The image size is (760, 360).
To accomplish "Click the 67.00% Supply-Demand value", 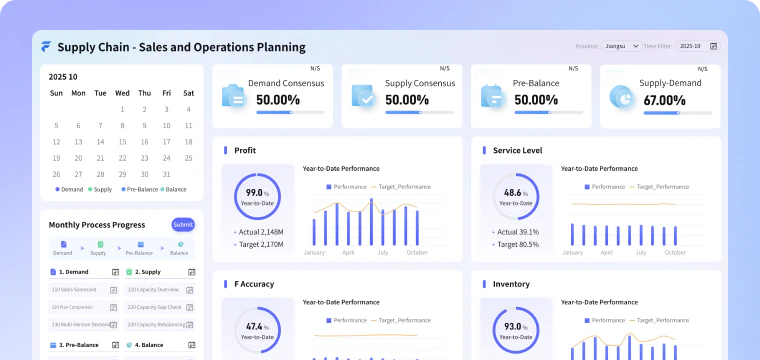I will 665,101.
